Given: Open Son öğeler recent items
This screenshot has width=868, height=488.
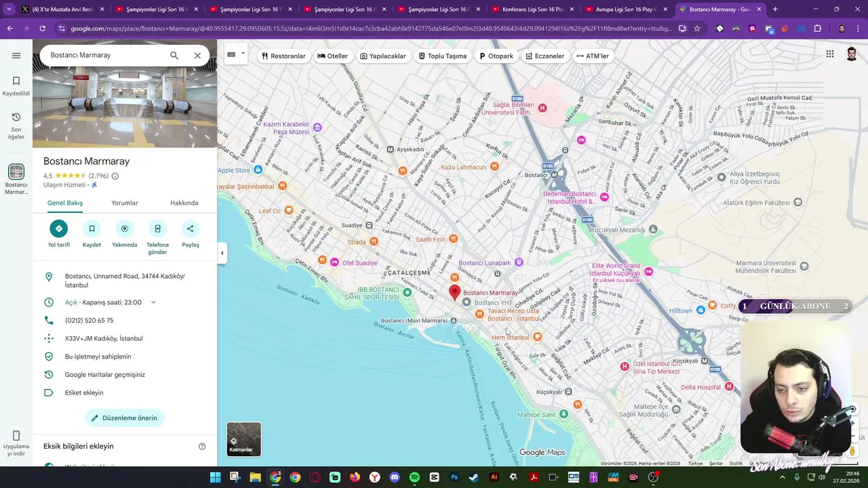Looking at the screenshot, I should click(16, 126).
